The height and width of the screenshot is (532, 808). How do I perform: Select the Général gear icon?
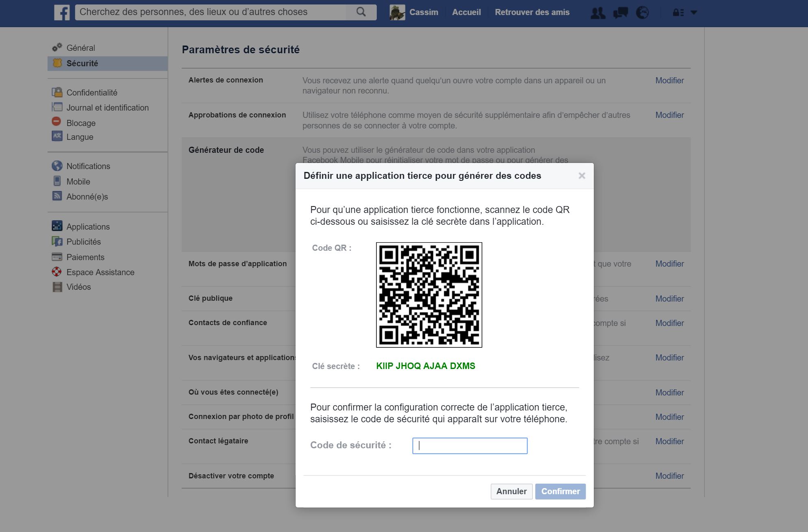coord(57,47)
